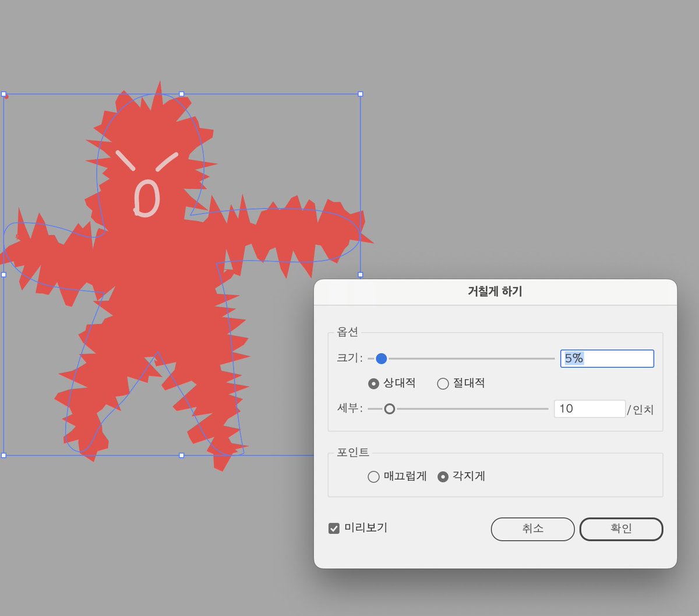Select the 각지게 (corner) points option
The width and height of the screenshot is (699, 616).
tap(443, 477)
